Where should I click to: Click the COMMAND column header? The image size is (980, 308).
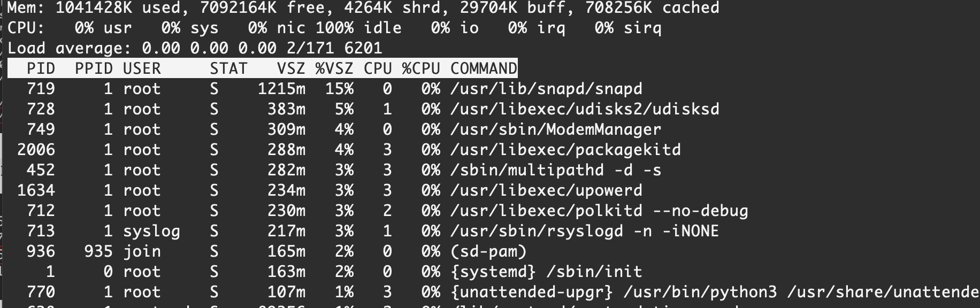coord(484,68)
